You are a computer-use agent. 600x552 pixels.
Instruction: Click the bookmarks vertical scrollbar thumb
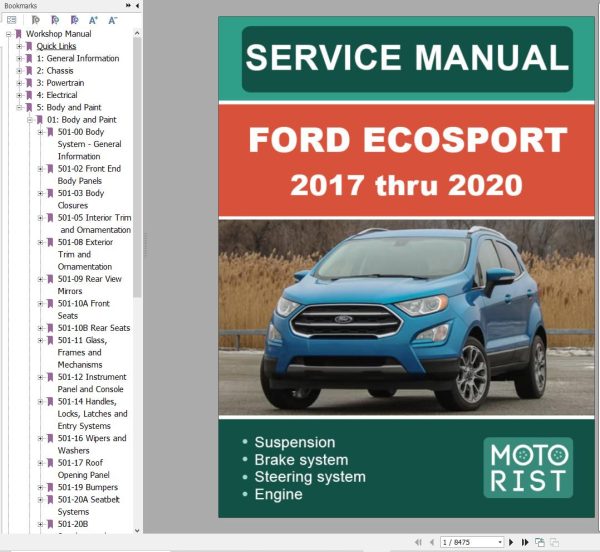[x=137, y=167]
